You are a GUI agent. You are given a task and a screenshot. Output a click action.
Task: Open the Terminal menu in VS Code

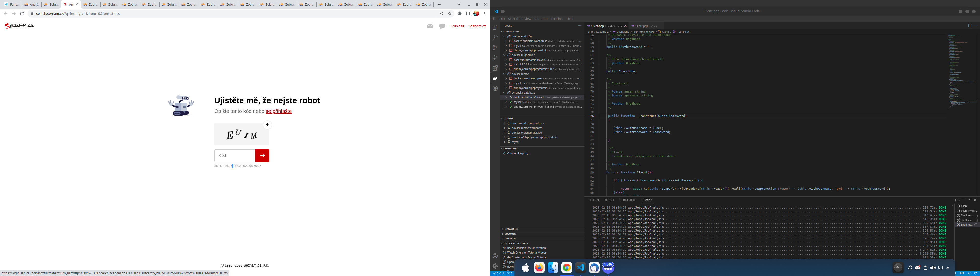pos(557,19)
